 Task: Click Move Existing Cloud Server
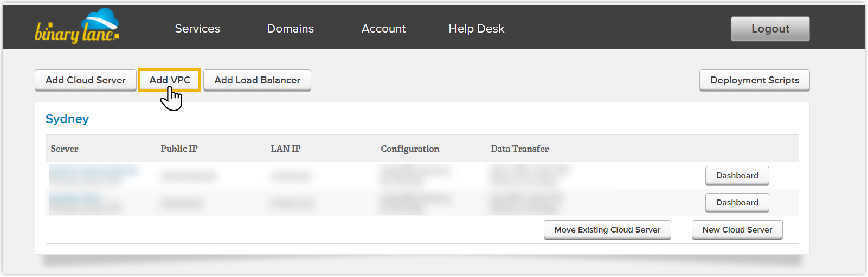click(607, 230)
